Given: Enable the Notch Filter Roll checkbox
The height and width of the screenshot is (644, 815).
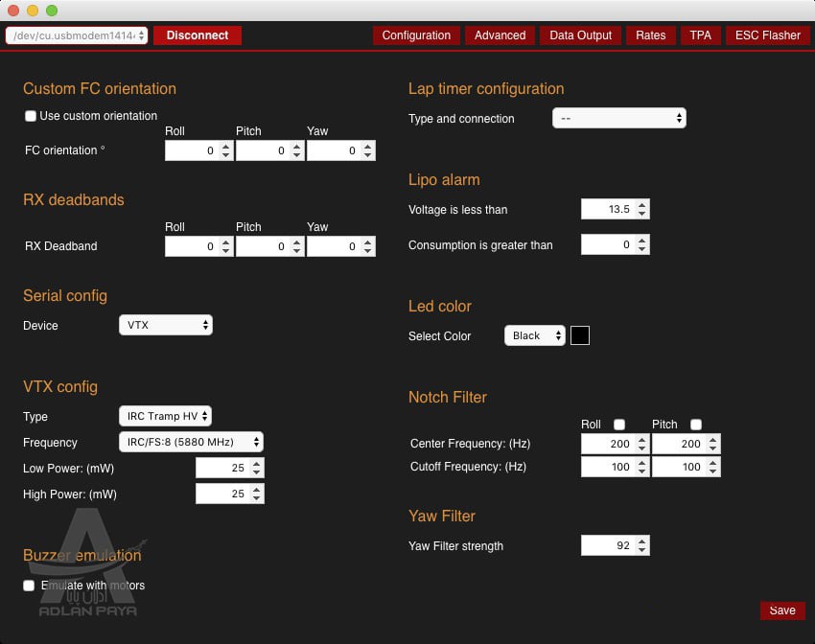Looking at the screenshot, I should tap(619, 425).
